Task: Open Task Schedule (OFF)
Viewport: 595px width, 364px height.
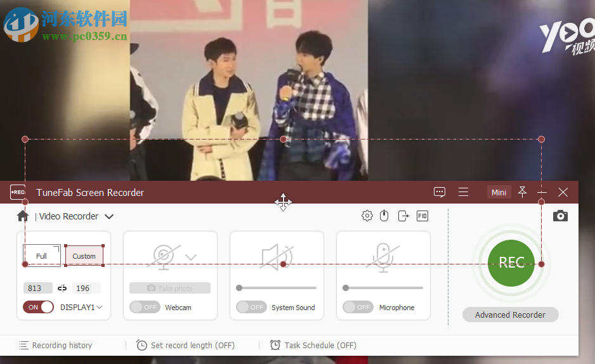Action: click(313, 346)
